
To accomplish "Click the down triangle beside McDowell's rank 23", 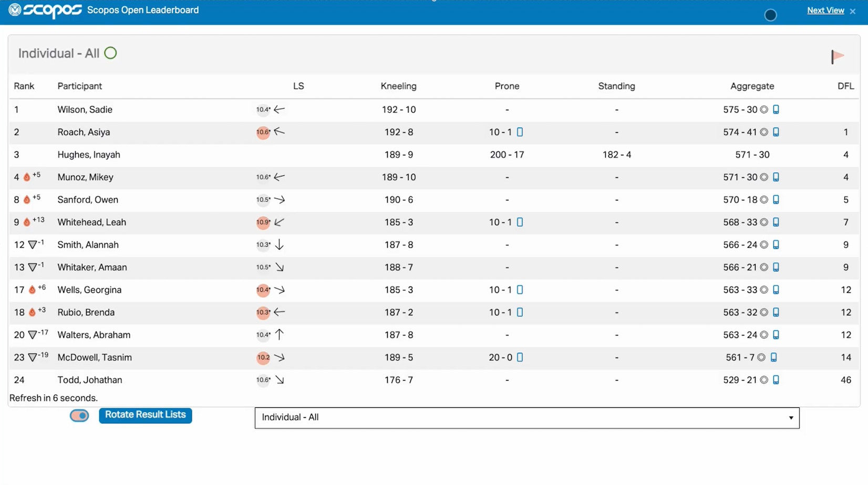I will pos(33,357).
